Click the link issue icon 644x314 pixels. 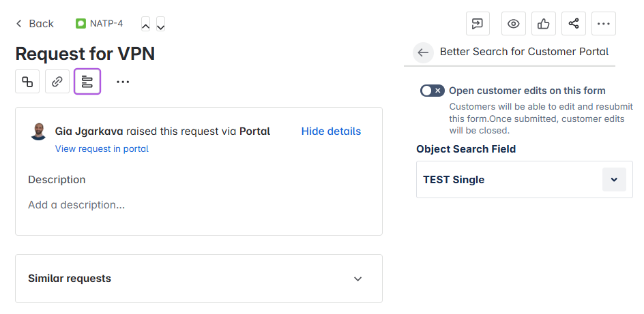point(57,82)
